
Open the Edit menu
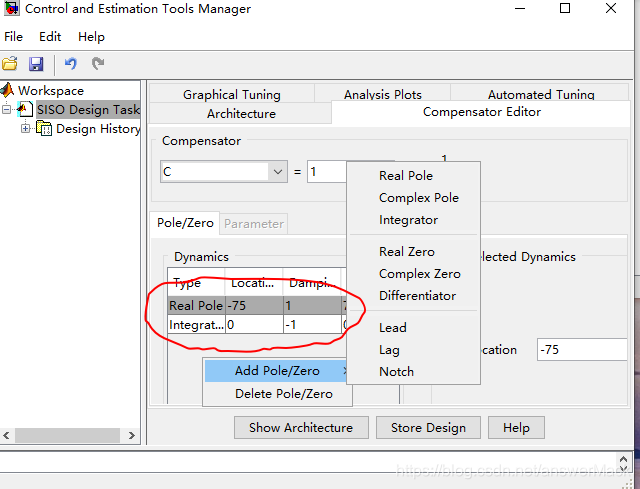click(50, 37)
